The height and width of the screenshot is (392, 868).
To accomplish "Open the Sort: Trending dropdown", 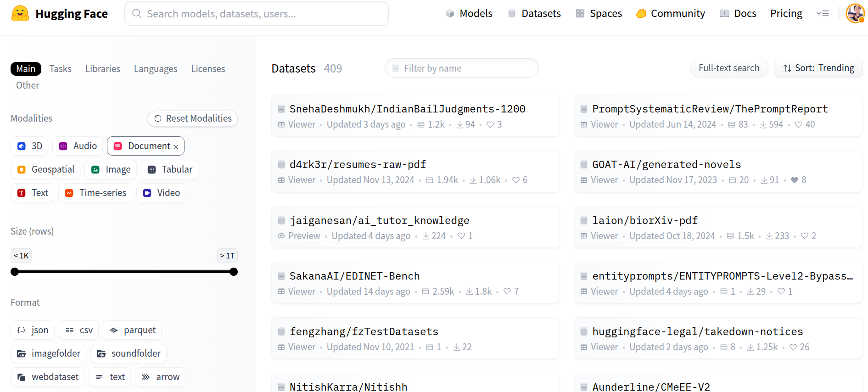I will [818, 68].
